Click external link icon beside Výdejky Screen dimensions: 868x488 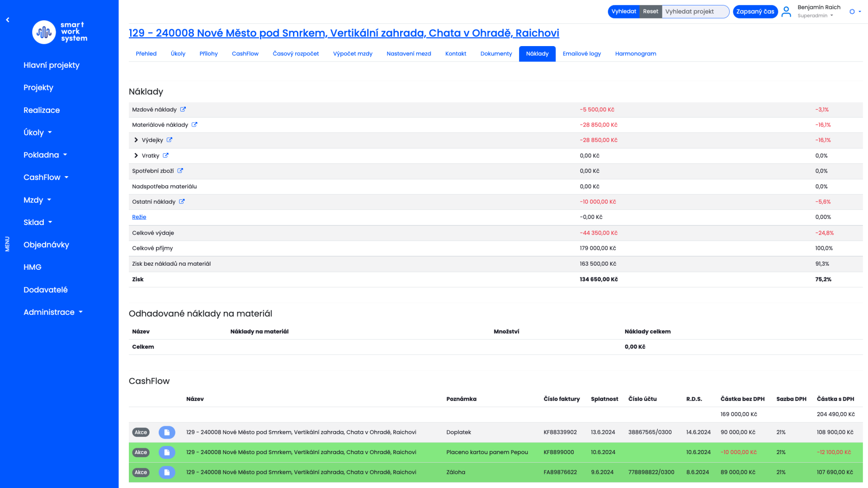(170, 140)
